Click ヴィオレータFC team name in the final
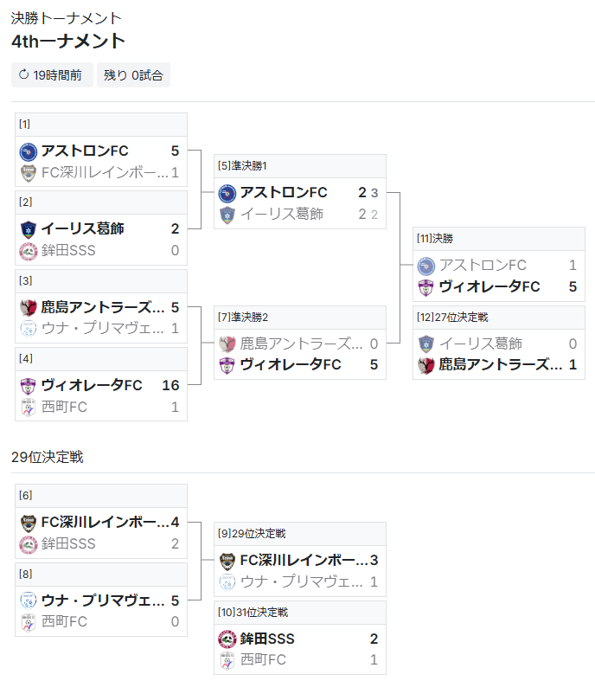 489,286
